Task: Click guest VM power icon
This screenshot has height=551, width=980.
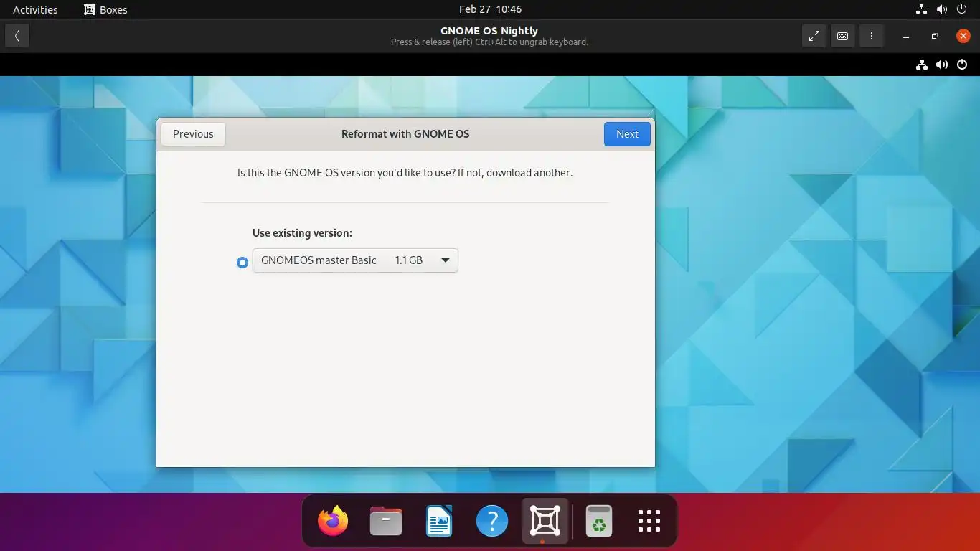Action: (x=962, y=65)
